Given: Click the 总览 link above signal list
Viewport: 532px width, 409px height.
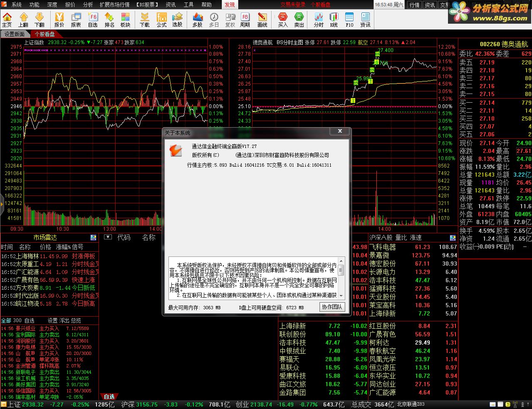Looking at the screenshot, I should [x=76, y=320].
